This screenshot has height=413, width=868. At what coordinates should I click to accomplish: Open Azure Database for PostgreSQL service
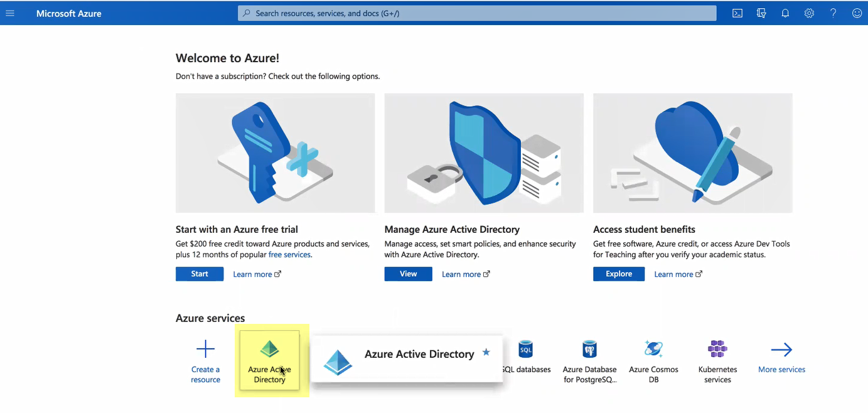(x=589, y=360)
